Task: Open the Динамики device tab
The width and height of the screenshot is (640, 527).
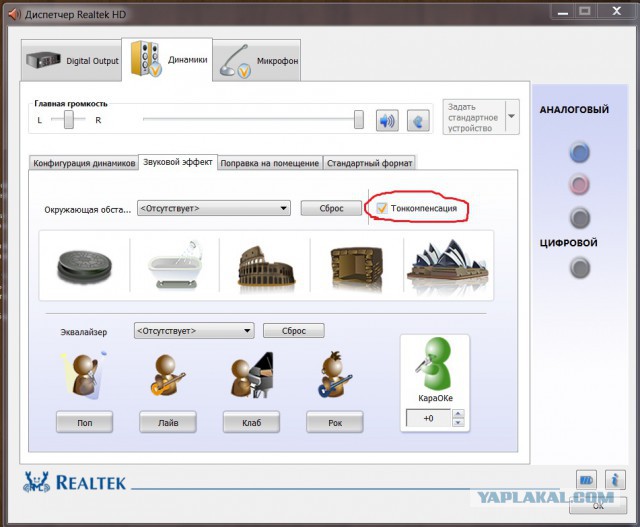Action: click(167, 60)
